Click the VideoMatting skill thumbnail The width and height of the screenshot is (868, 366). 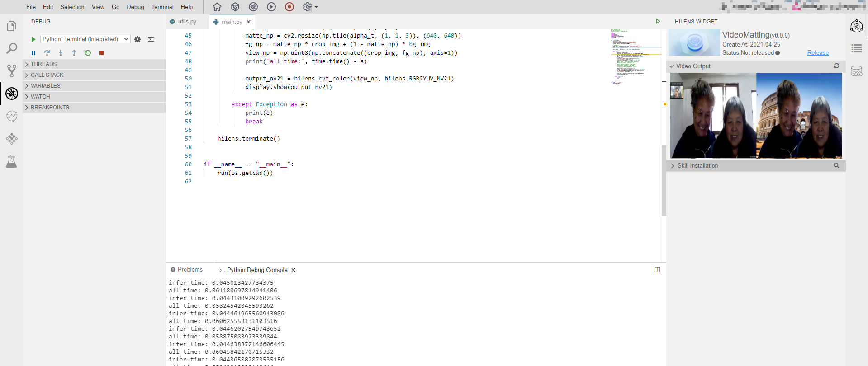(694, 42)
